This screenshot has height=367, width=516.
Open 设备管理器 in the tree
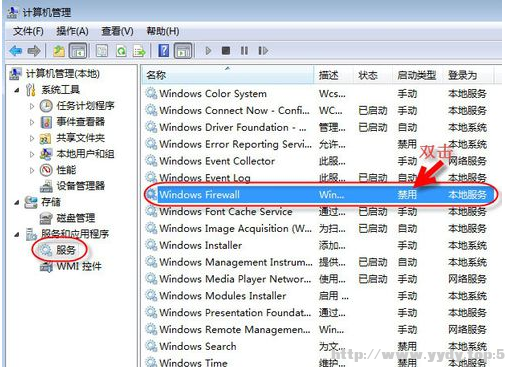coord(80,186)
